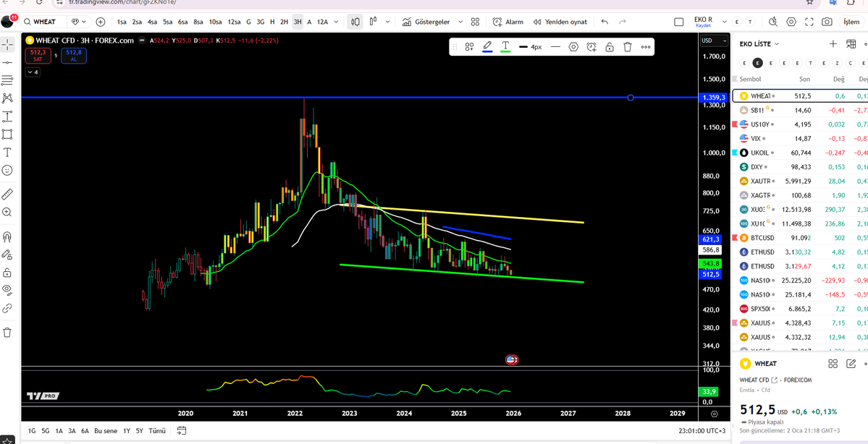Take a chart snapshot with camera icon
This screenshot has width=868, height=444.
click(827, 22)
